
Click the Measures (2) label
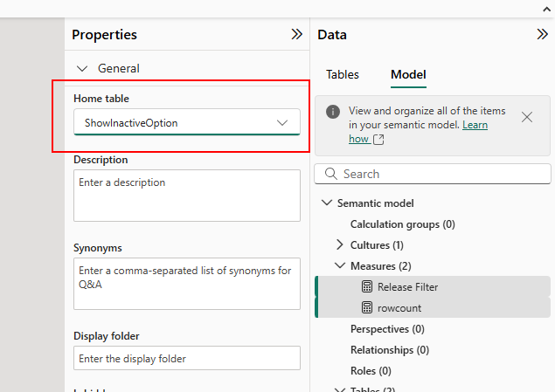click(x=380, y=265)
